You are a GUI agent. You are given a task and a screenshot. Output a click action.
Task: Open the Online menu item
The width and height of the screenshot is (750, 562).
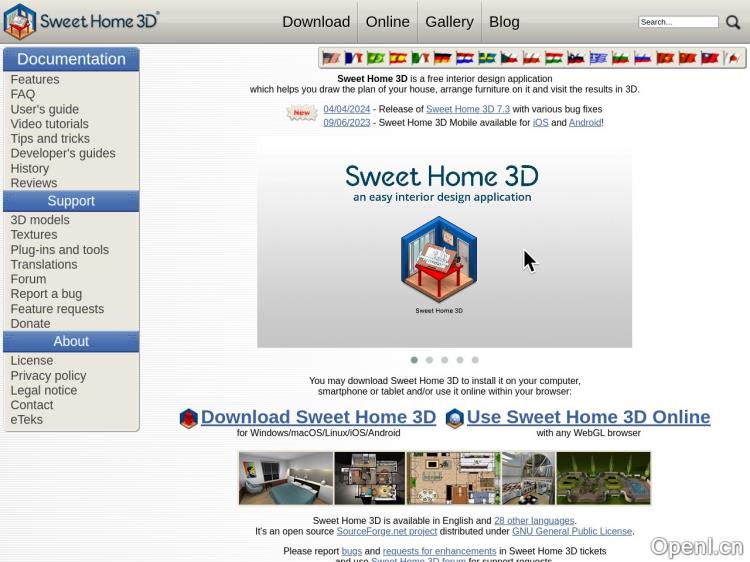[x=387, y=22]
